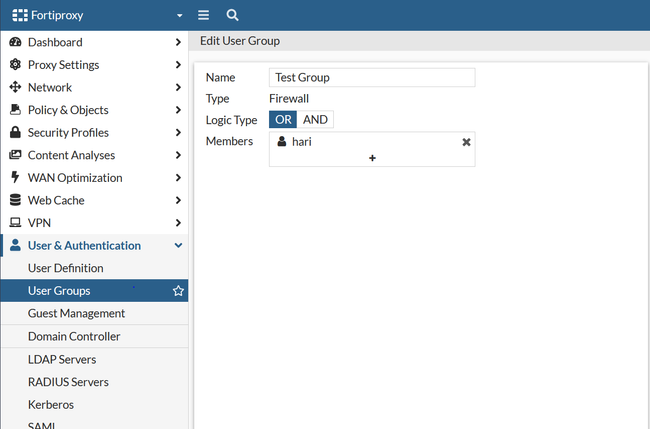
Task: Click the Proxy Settings gear icon
Action: 15,65
